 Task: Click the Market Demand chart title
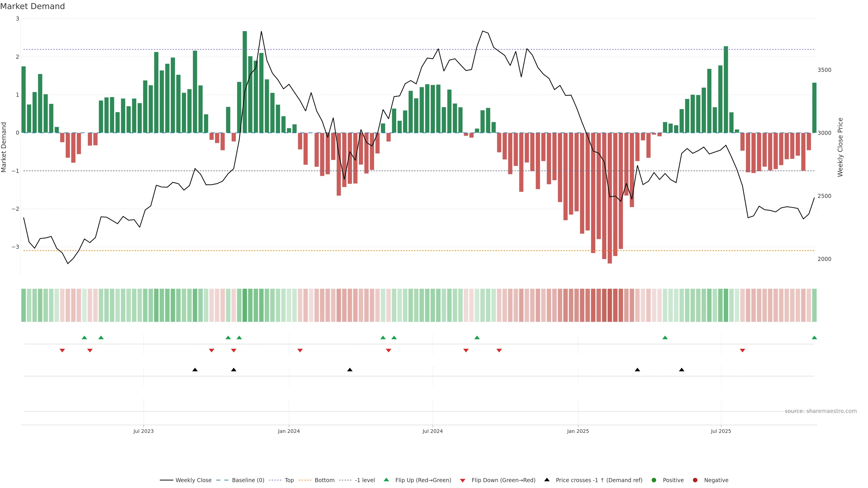(x=32, y=6)
